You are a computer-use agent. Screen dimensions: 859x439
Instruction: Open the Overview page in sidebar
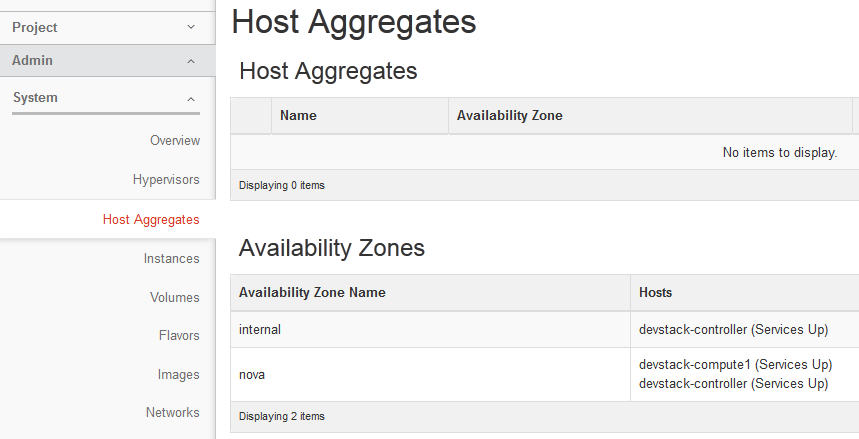[175, 141]
